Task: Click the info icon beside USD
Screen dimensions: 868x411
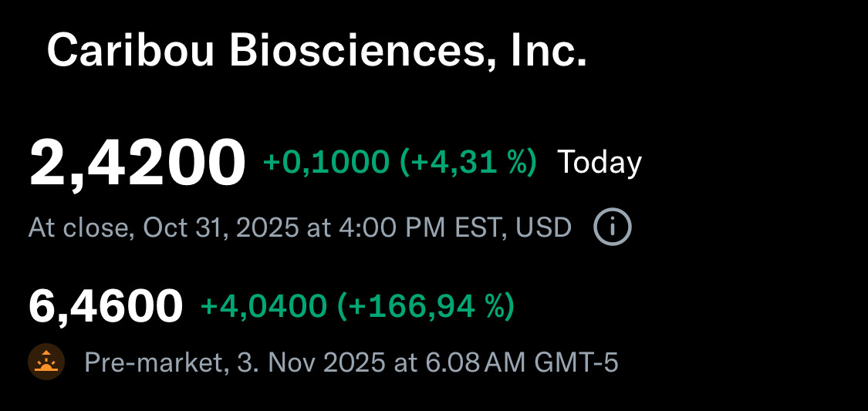Action: [613, 227]
